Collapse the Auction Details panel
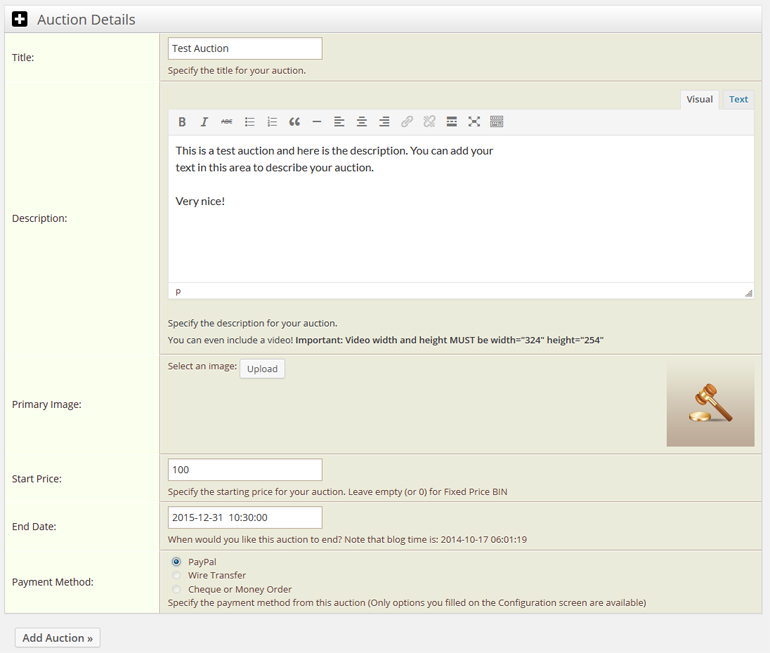The image size is (770, 653). click(20, 19)
